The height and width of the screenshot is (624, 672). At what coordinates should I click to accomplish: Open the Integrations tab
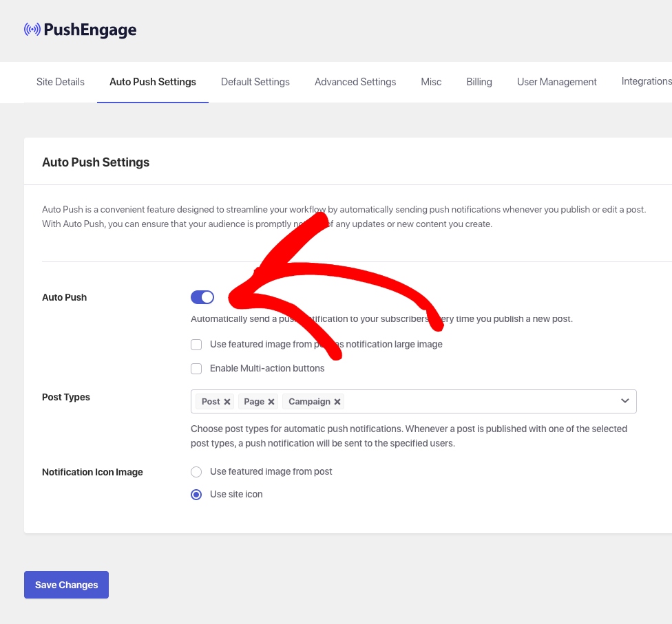(x=646, y=82)
